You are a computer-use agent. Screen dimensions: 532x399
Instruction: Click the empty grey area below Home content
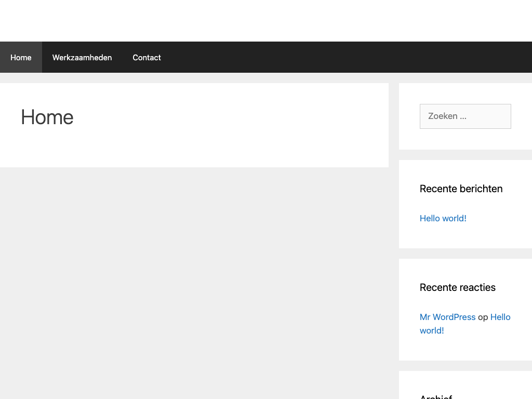(192, 281)
